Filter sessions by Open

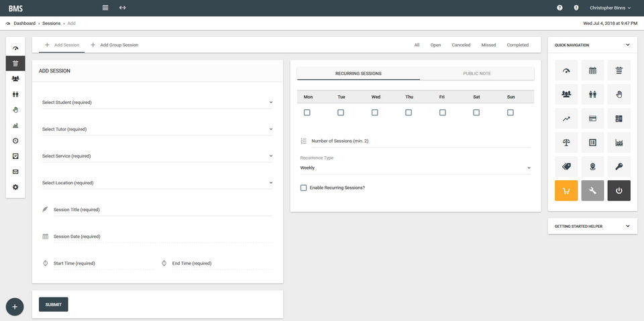click(435, 45)
